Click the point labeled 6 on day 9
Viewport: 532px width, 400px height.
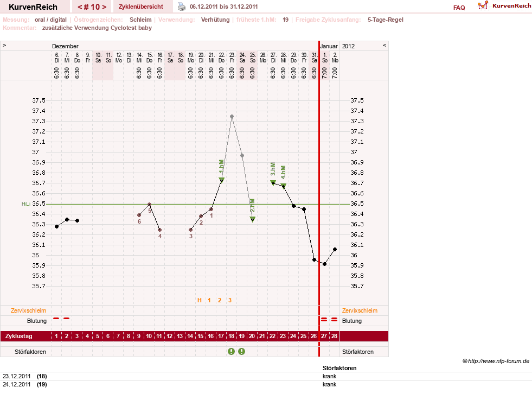[x=139, y=215]
